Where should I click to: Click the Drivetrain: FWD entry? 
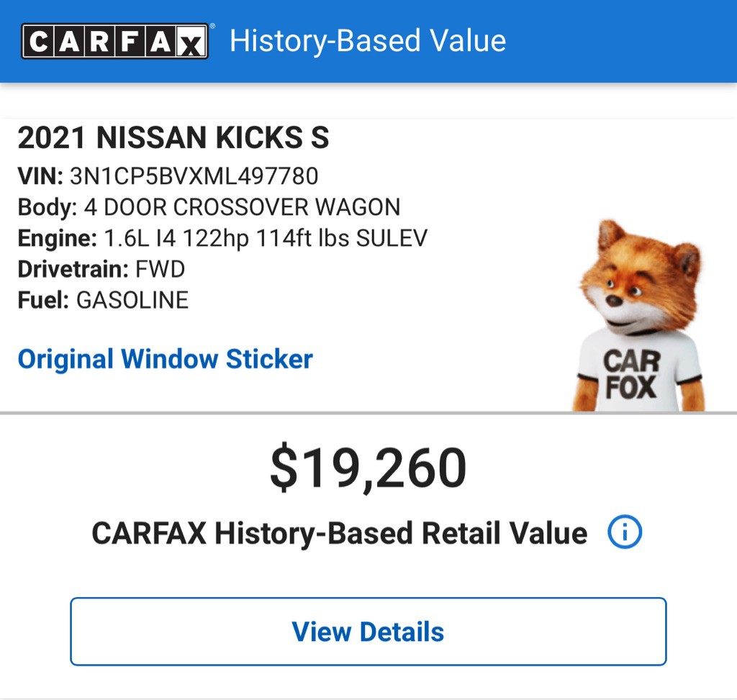(101, 269)
